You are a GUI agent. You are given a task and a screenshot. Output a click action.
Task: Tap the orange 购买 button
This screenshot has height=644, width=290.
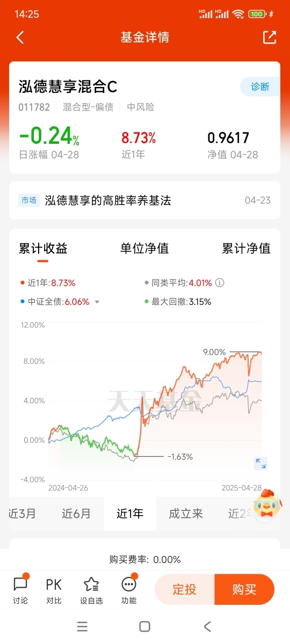[244, 589]
